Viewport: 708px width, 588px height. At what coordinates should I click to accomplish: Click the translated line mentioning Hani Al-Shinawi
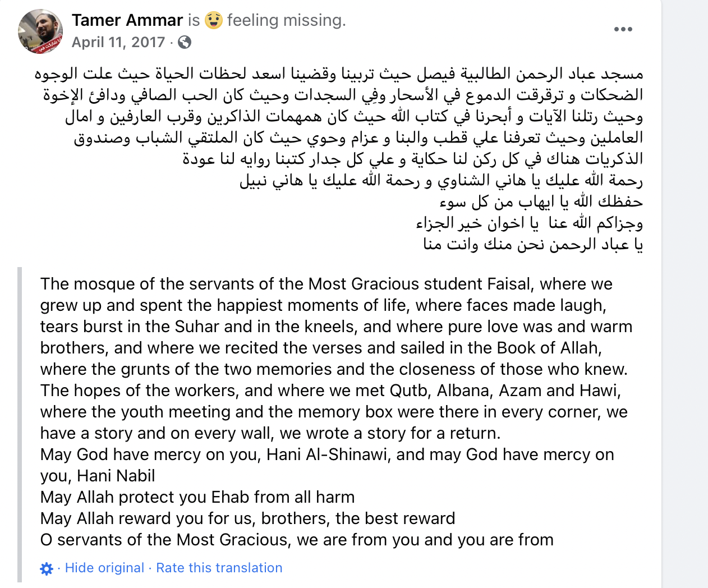[327, 454]
